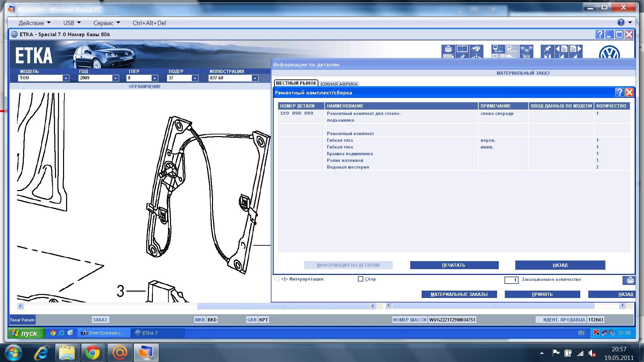This screenshot has width=644, height=362.
Task: Click the illustration scrollbar right arrow
Action: click(x=372, y=306)
